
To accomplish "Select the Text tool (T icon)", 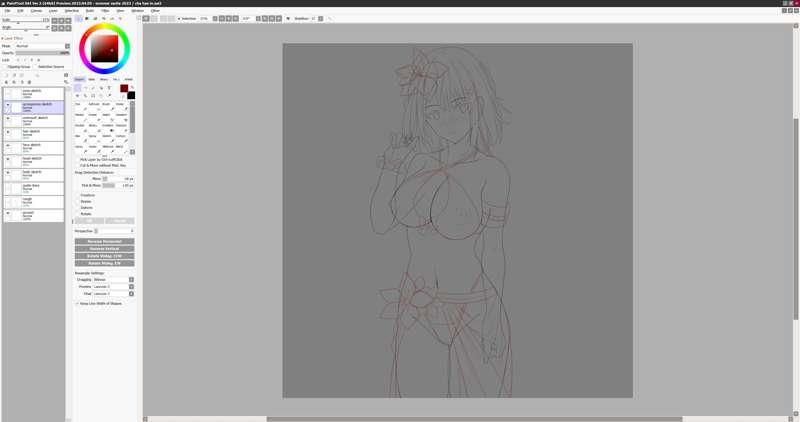I will (x=109, y=88).
